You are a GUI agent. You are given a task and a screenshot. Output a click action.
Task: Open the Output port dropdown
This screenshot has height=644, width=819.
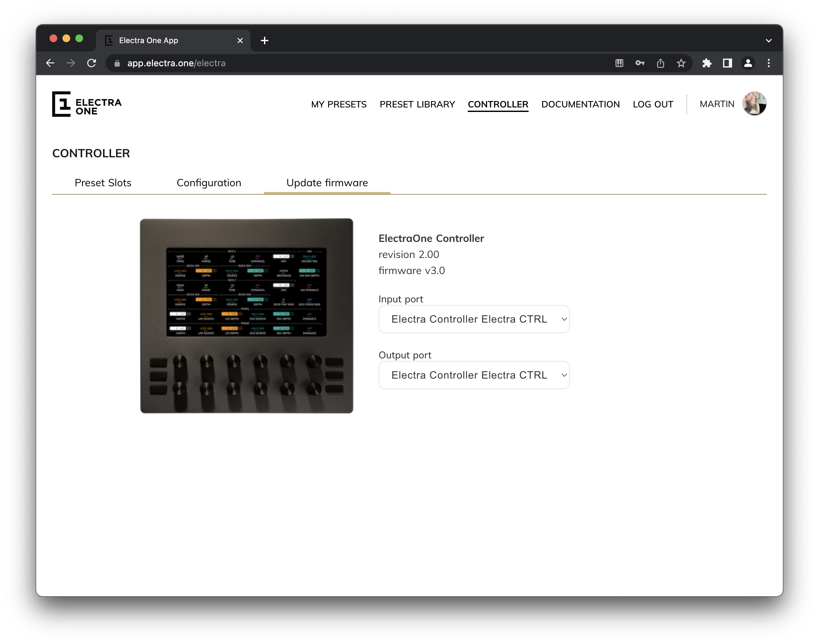point(474,375)
